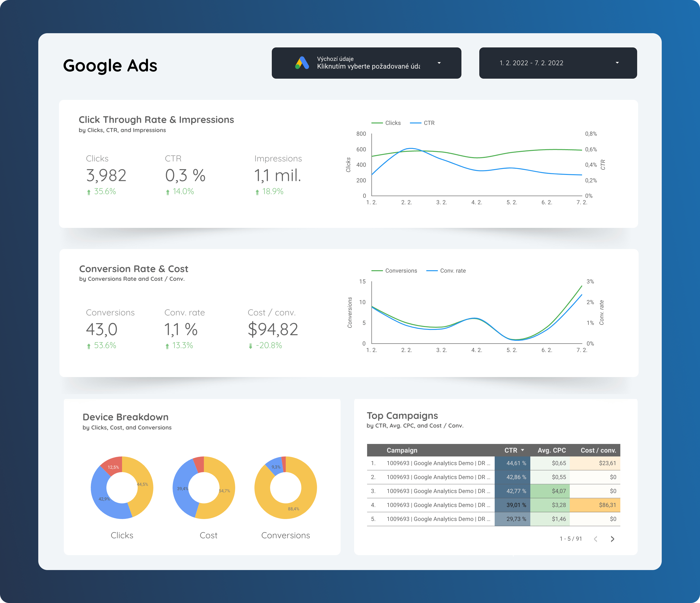The width and height of the screenshot is (700, 603).
Task: Click the 29,73 % CTR cell
Action: pyautogui.click(x=512, y=519)
